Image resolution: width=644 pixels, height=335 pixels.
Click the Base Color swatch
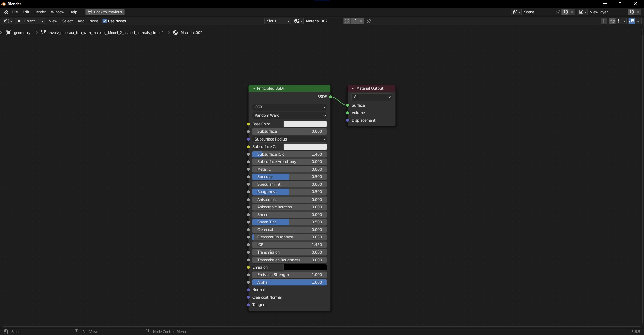pos(305,124)
